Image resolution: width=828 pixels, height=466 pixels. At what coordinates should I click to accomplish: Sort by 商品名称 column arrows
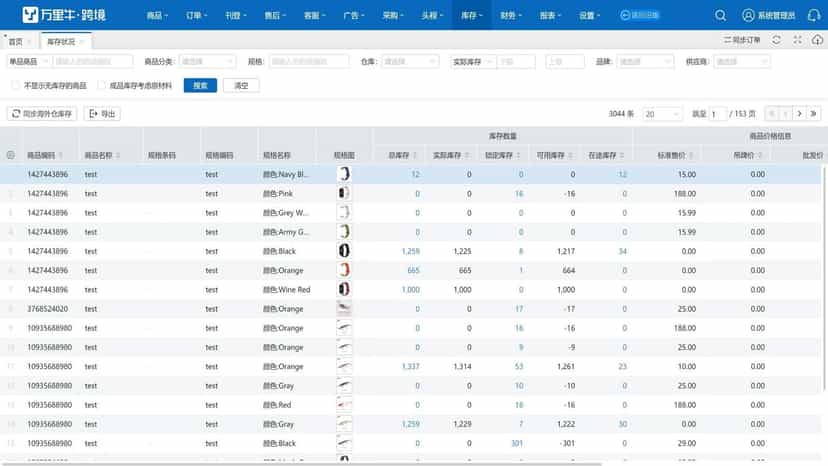[x=118, y=155]
